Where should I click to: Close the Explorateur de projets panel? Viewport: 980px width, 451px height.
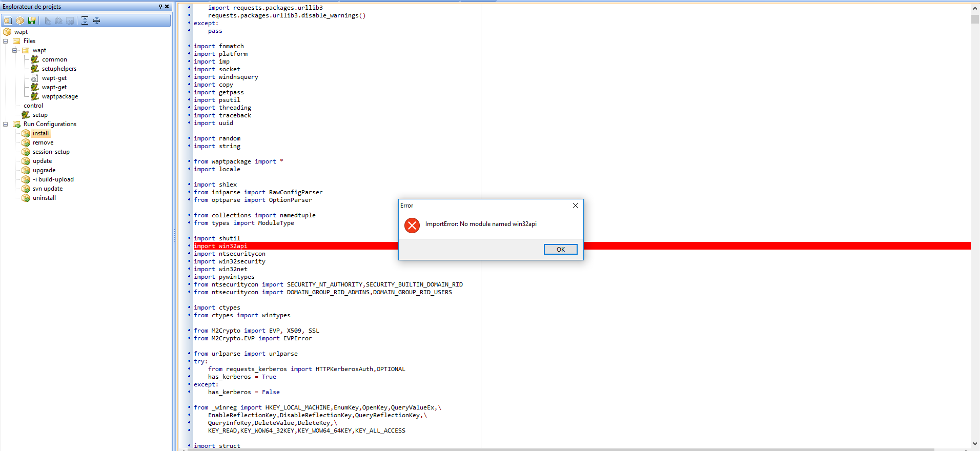coord(167,7)
